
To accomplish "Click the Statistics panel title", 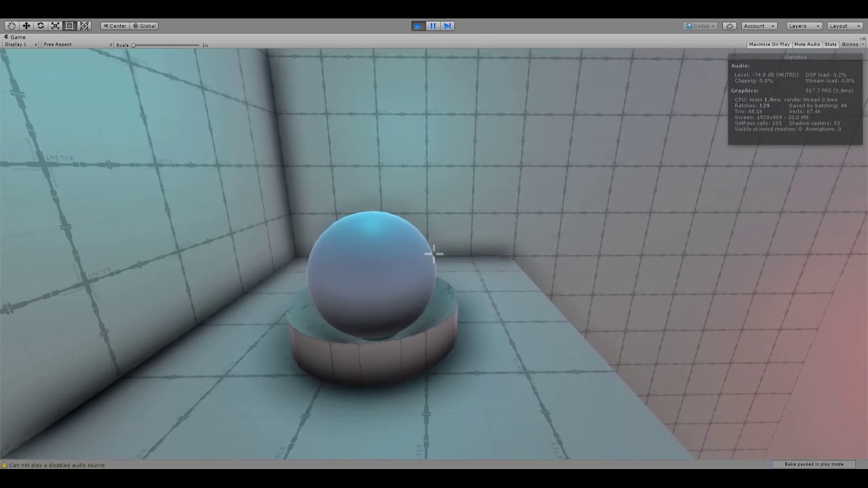I will tap(795, 58).
